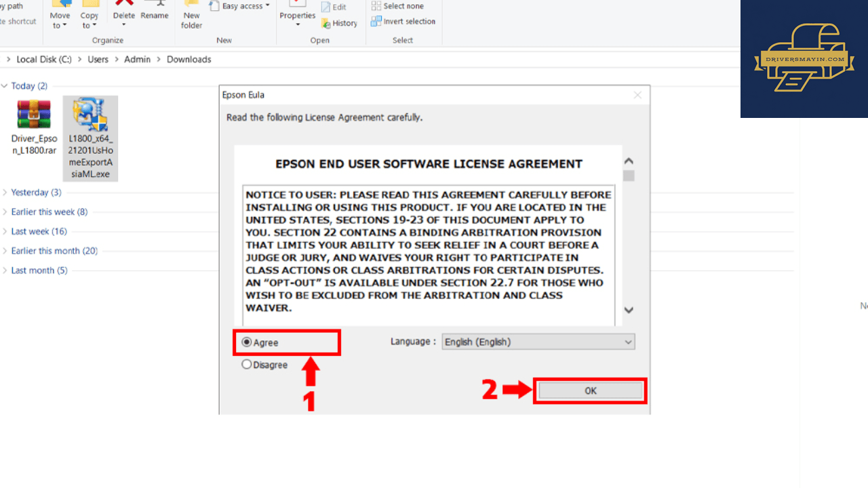This screenshot has height=488, width=868.
Task: Click the 'Epson Eula' dialog title
Action: tap(243, 95)
